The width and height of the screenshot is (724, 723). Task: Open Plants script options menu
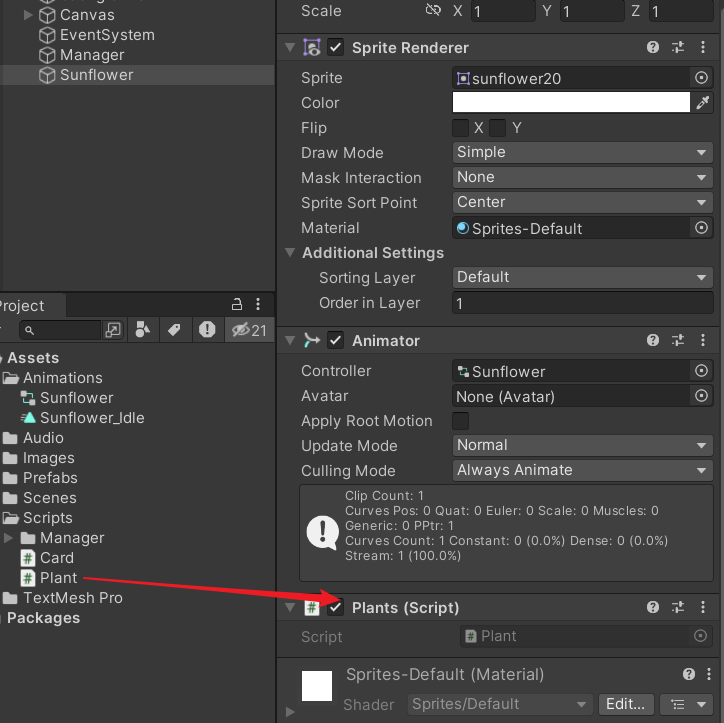703,607
